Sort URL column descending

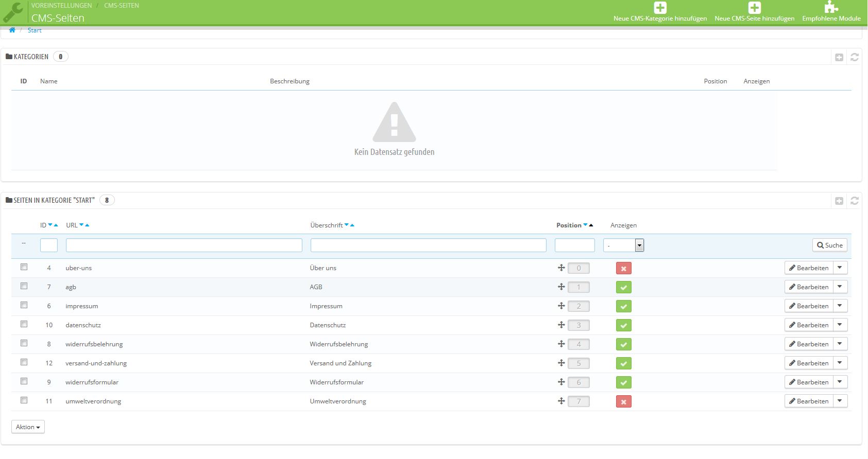point(81,225)
